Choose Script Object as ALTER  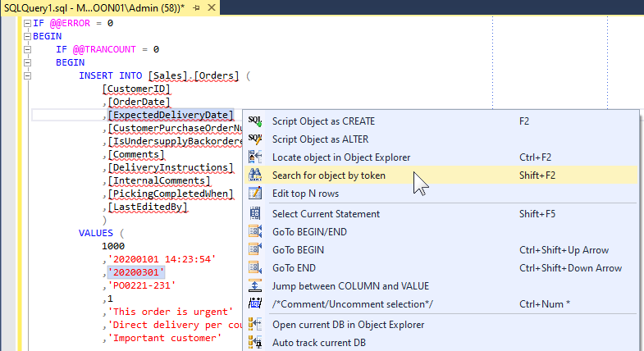441,139
